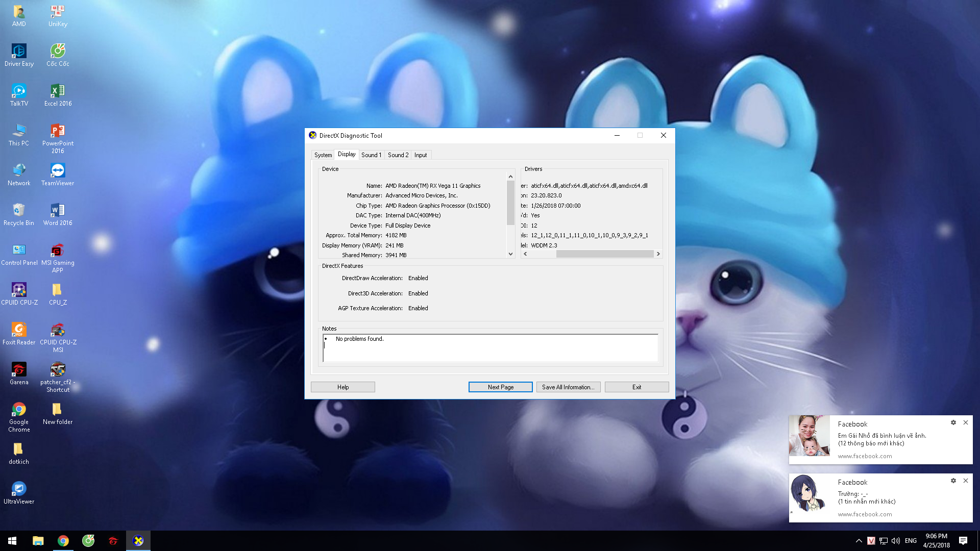The height and width of the screenshot is (551, 980).
Task: Open UniKey desktop shortcut
Action: point(58,15)
